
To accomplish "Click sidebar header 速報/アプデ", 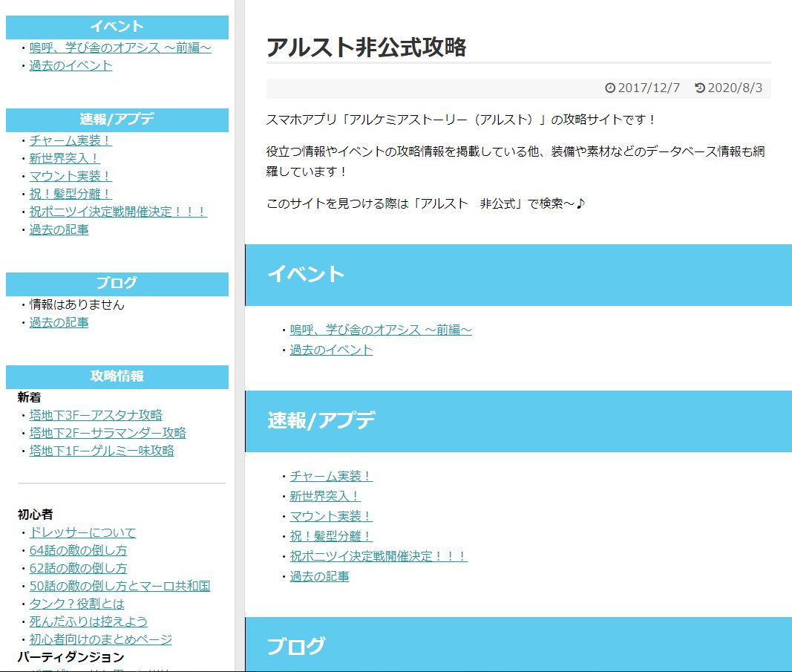I will tap(117, 120).
